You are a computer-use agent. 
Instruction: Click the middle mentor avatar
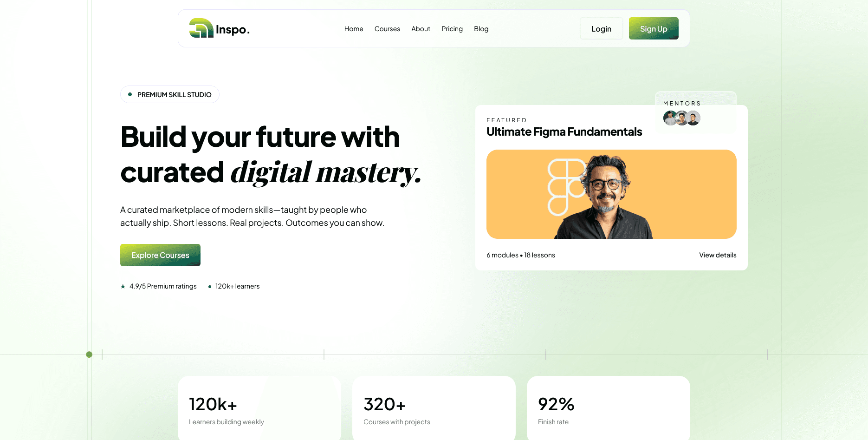[681, 118]
